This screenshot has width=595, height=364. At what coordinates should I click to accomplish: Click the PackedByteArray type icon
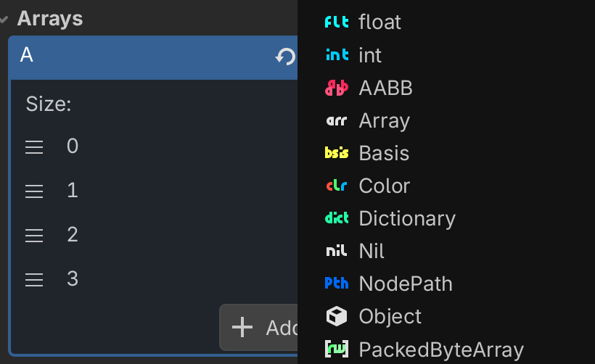(337, 349)
